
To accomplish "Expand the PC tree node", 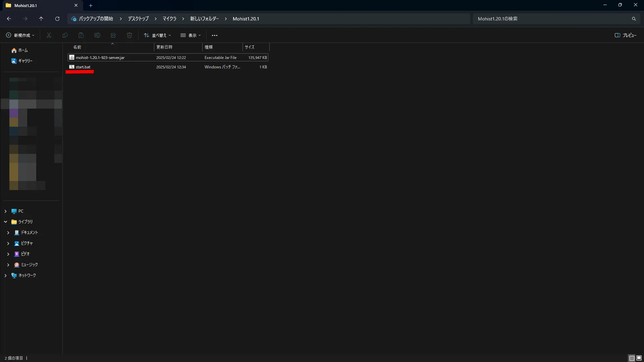I will [5, 211].
